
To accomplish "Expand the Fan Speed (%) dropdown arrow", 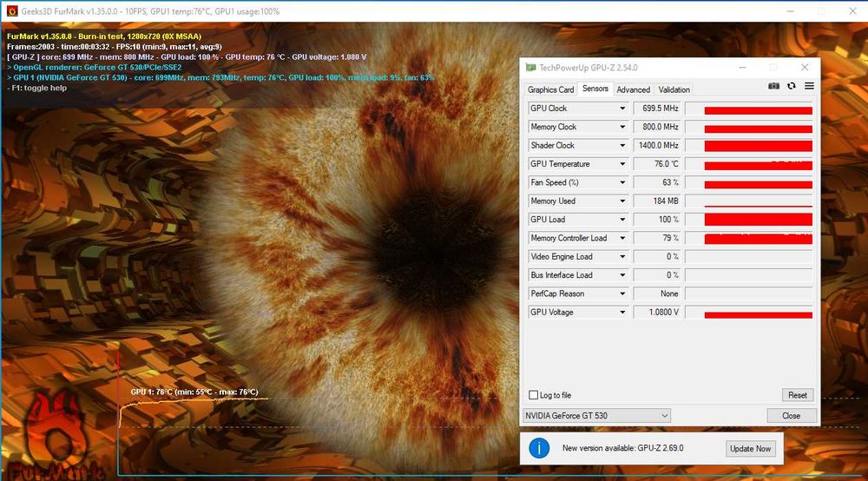I will [622, 182].
